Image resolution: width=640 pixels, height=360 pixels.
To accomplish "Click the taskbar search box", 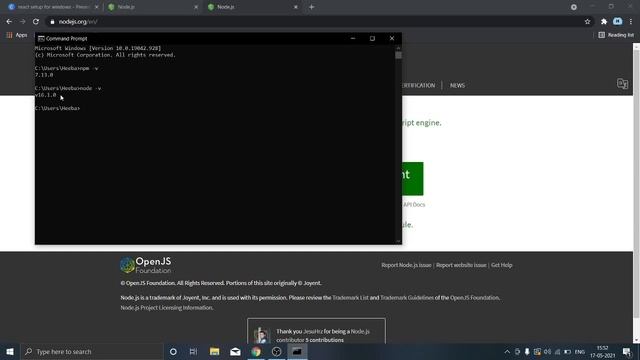I will pyautogui.click(x=91, y=351).
